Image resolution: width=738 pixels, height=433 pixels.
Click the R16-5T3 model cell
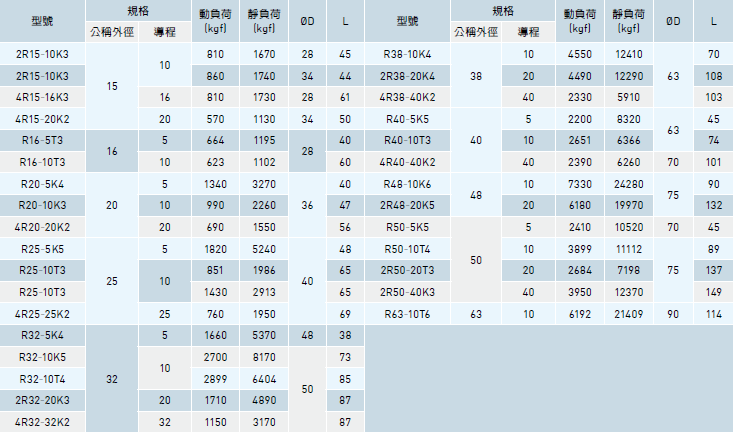43,140
